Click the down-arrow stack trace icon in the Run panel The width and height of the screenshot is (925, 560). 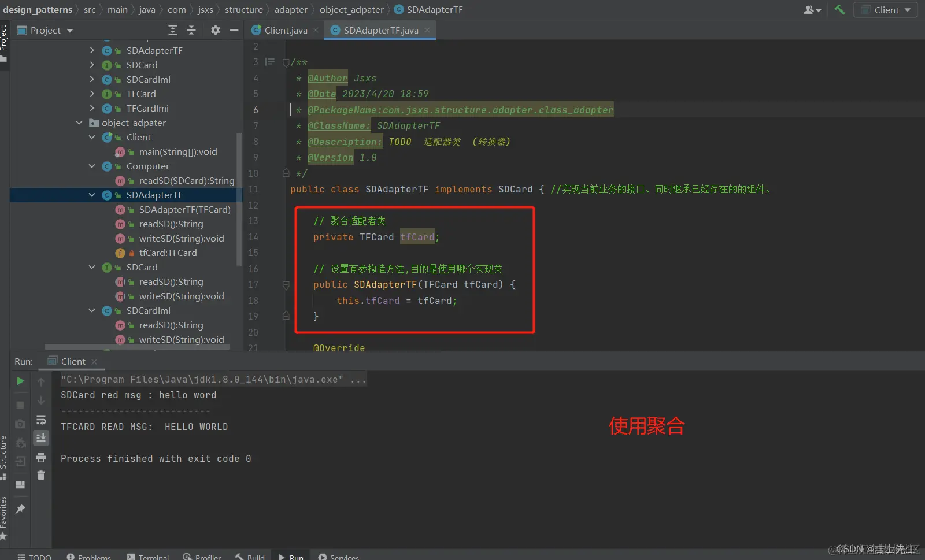pos(41,400)
